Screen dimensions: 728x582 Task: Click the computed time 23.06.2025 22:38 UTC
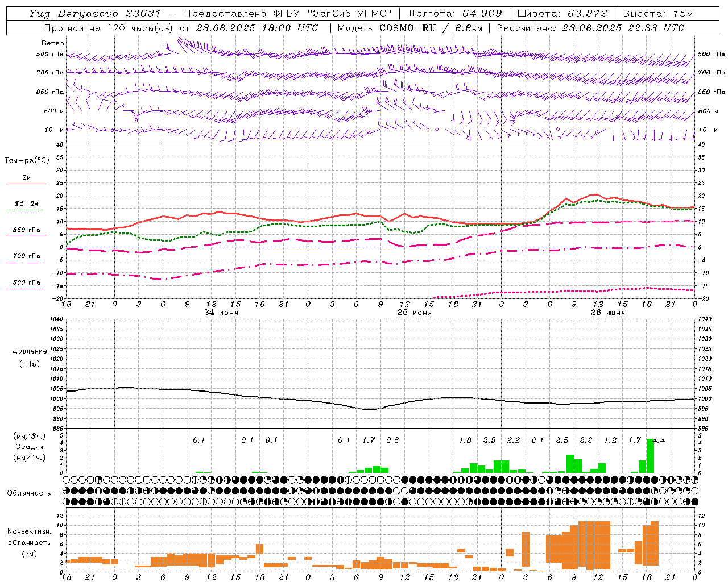623,28
